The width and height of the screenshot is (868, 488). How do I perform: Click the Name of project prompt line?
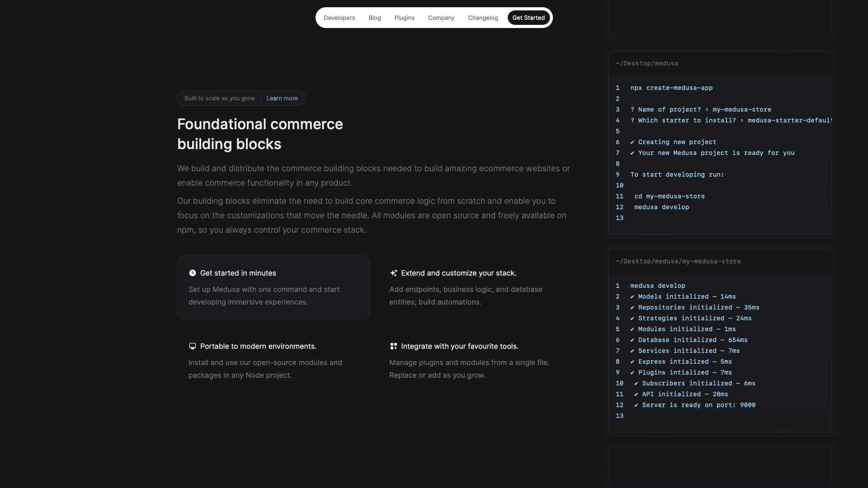point(701,109)
